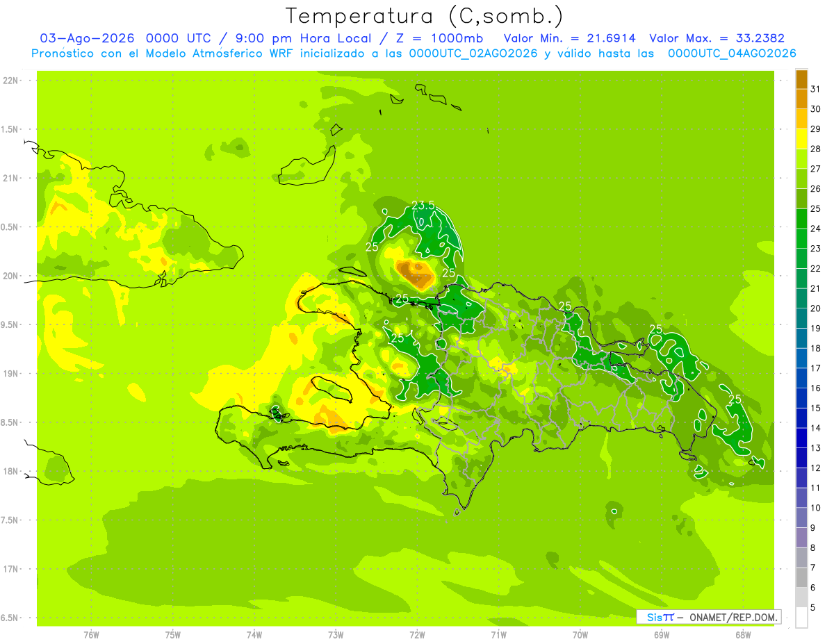834x644 pixels.
Task: Click the "21N" latitude label
Action: pos(10,179)
